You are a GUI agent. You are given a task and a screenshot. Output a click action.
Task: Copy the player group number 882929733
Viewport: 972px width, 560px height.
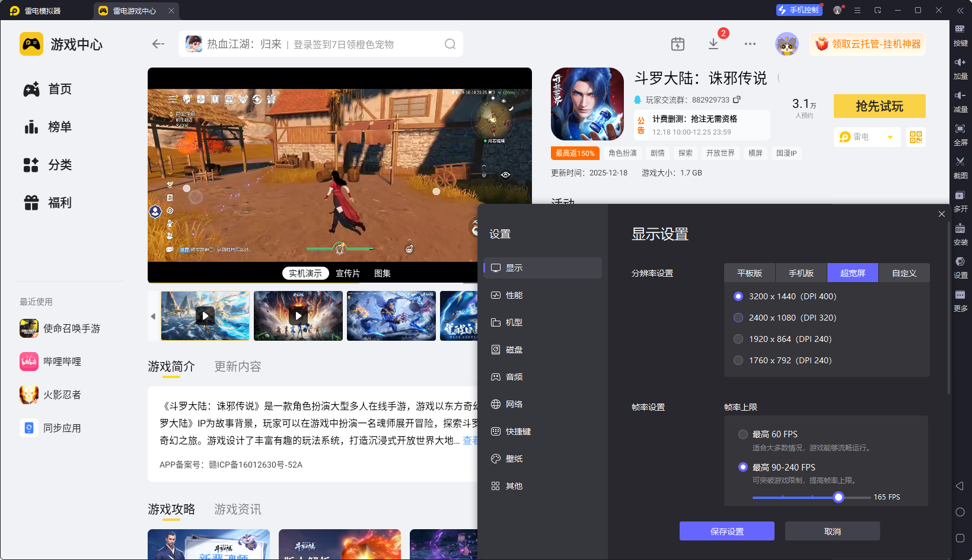pos(737,100)
